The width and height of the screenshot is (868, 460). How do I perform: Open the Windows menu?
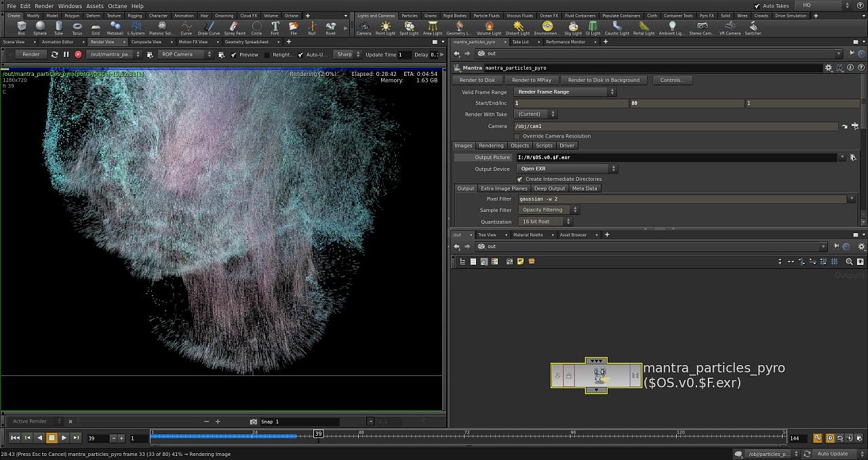[70, 6]
